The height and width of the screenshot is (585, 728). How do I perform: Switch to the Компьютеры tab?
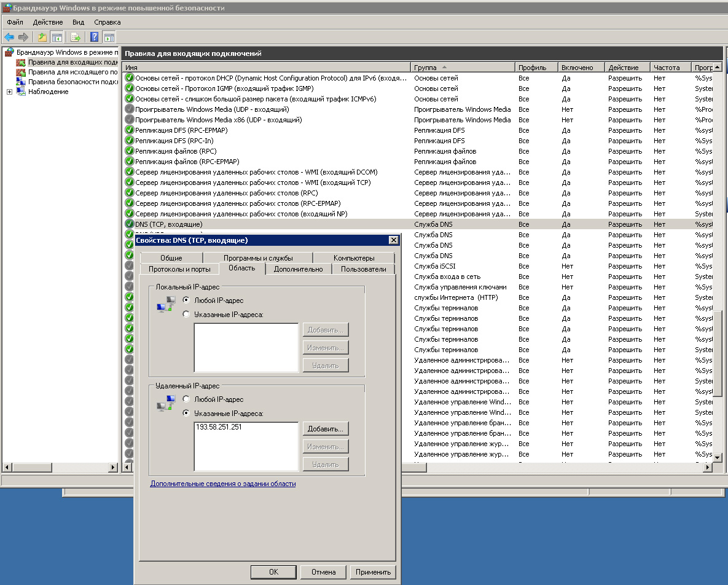(354, 257)
